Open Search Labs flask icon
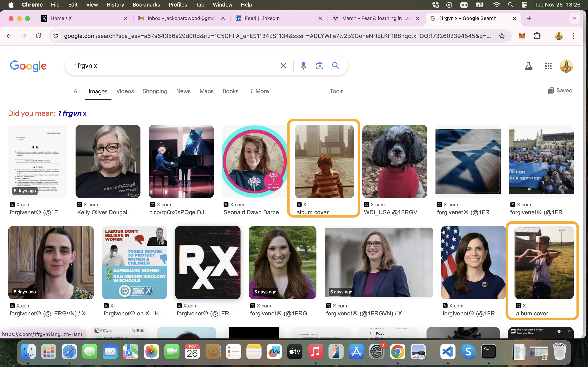 [x=528, y=66]
